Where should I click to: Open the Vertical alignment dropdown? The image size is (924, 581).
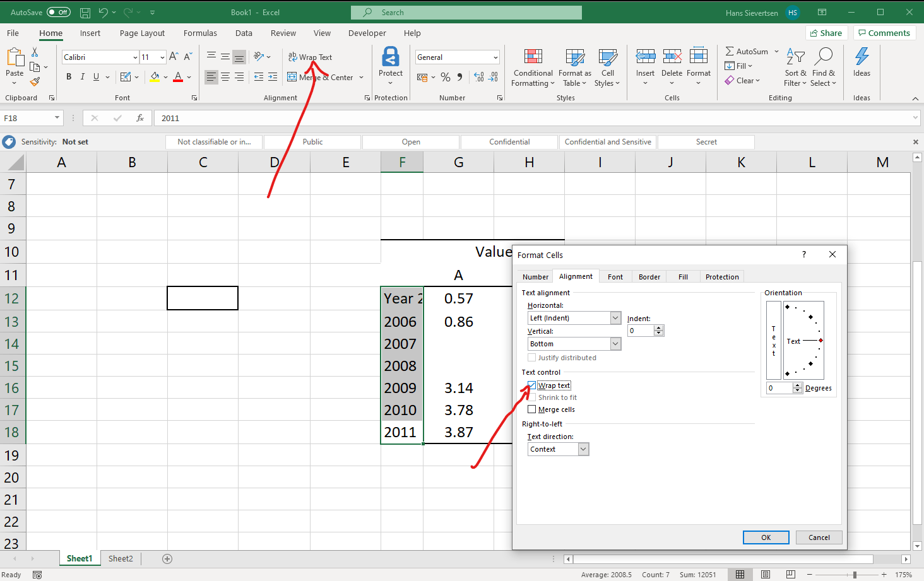pyautogui.click(x=614, y=343)
